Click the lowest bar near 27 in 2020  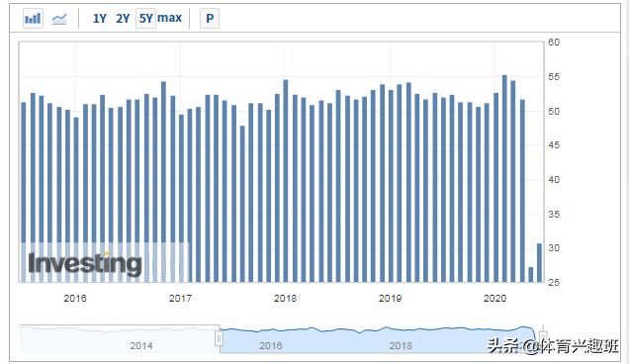(x=531, y=275)
